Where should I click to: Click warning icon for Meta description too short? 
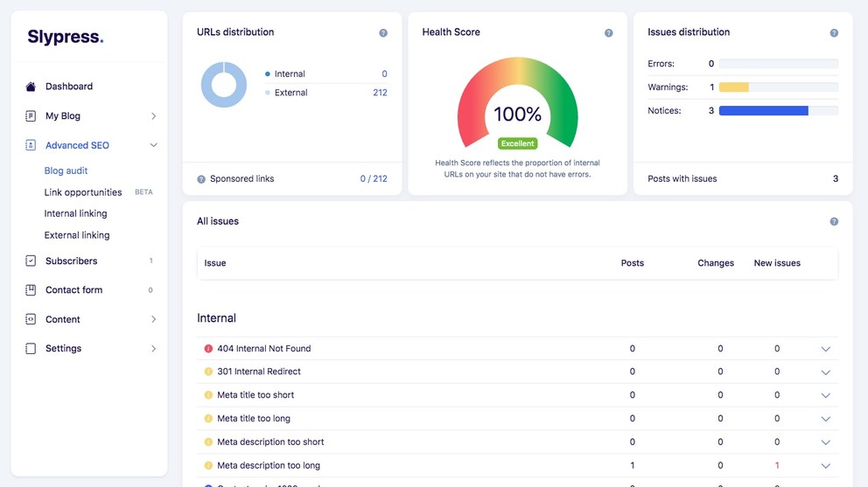tap(208, 442)
